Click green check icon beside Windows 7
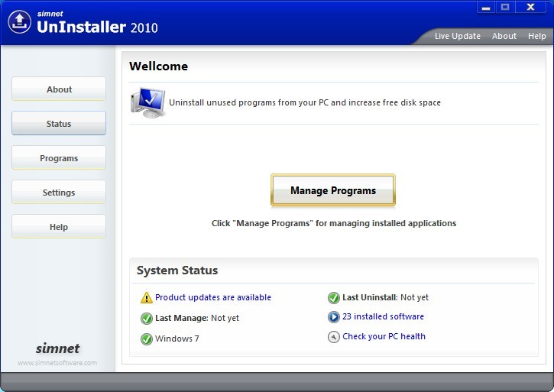The height and width of the screenshot is (392, 554). coord(146,339)
